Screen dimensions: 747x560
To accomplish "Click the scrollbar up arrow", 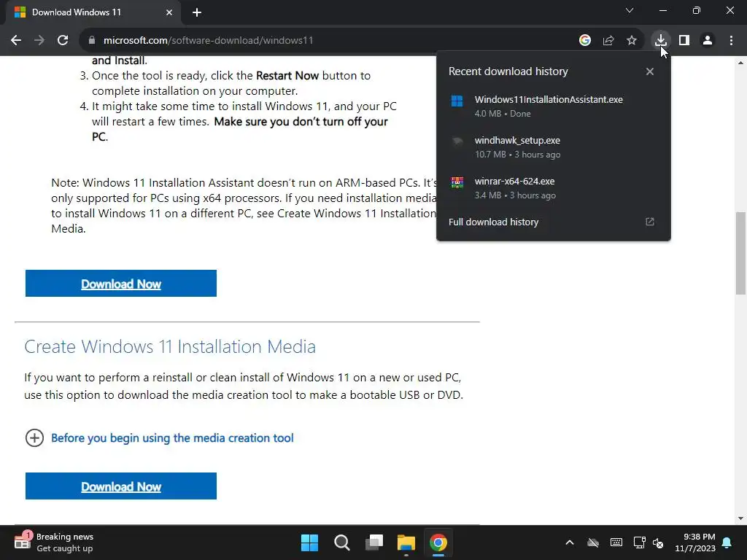I will click(740, 63).
